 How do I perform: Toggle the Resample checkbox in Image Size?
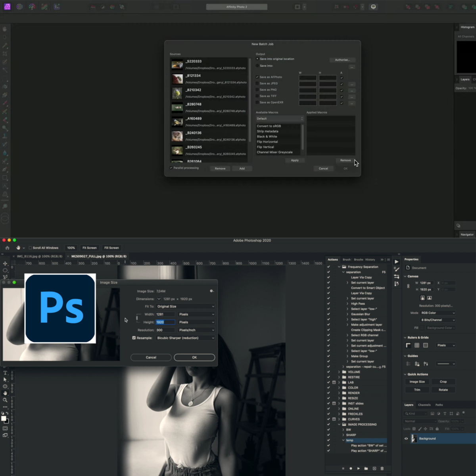tap(134, 338)
